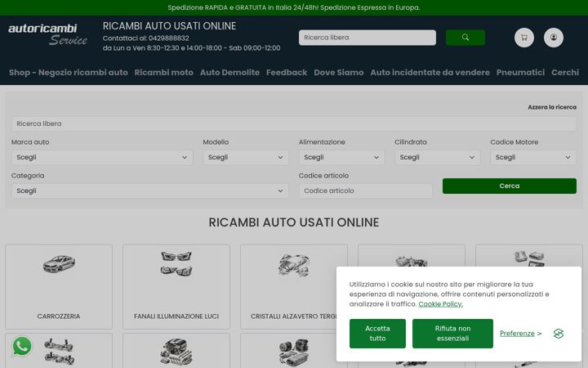Click Rifiuta non essenziali button
Viewport: 588px width, 368px height.
tap(452, 334)
